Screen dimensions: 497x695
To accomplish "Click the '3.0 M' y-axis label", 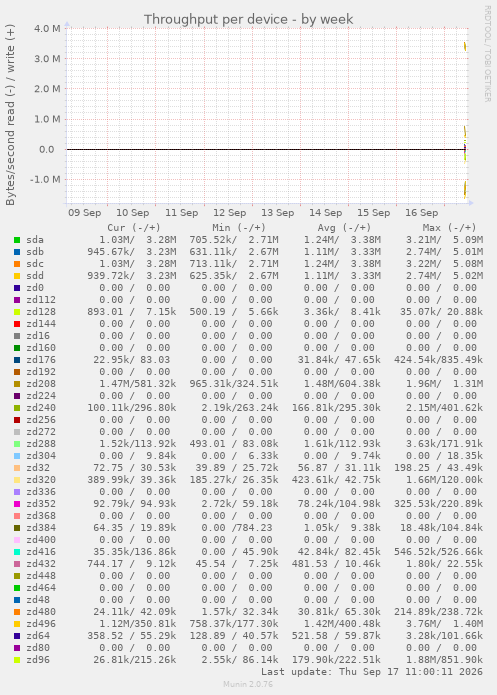I will coord(47,59).
